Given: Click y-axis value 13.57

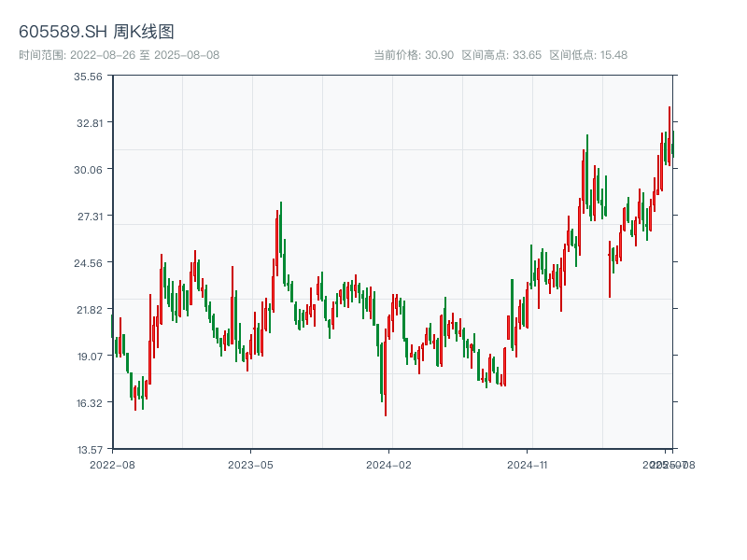Looking at the screenshot, I should point(90,450).
